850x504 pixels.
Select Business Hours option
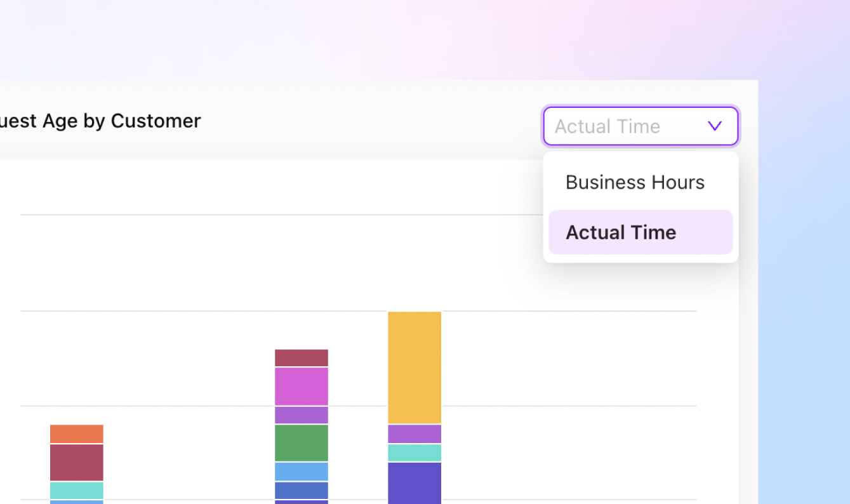(641, 183)
